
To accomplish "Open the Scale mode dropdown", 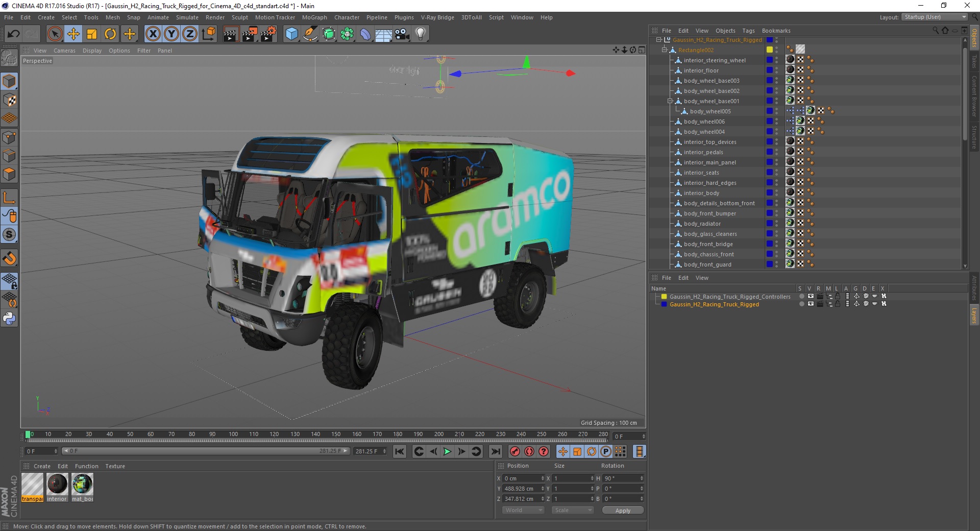I will pyautogui.click(x=572, y=510).
